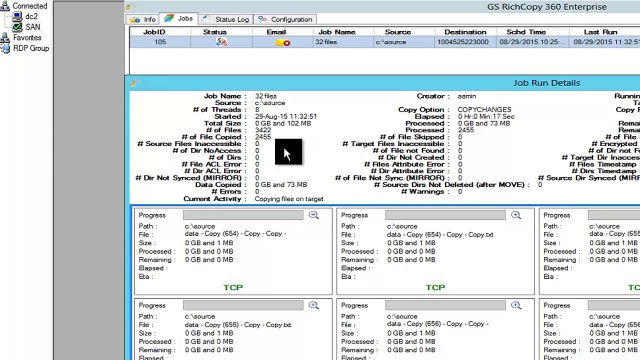This screenshot has width=640, height=360.
Task: Click the RDP Group icon
Action: [x=5, y=48]
